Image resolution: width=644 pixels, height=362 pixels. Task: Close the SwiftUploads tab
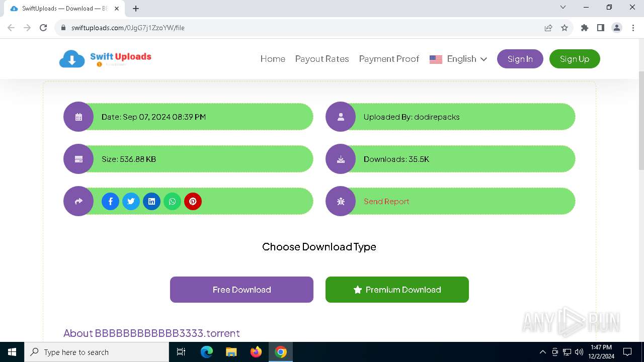point(117,9)
